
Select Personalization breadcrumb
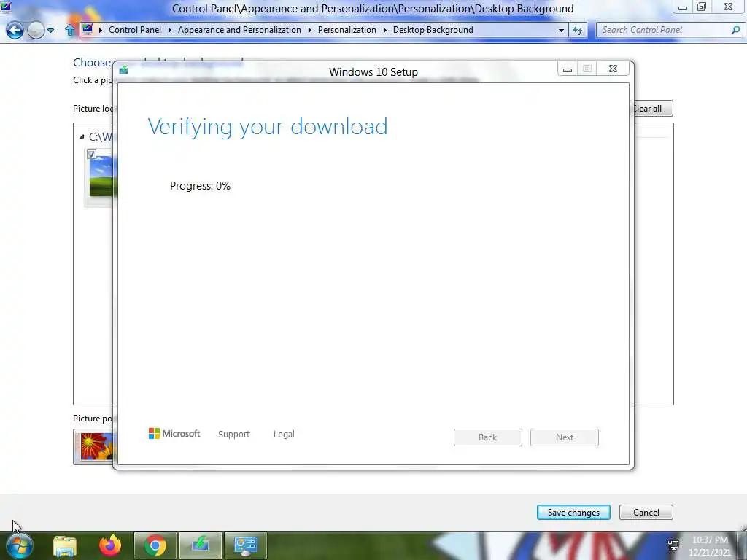click(x=347, y=29)
